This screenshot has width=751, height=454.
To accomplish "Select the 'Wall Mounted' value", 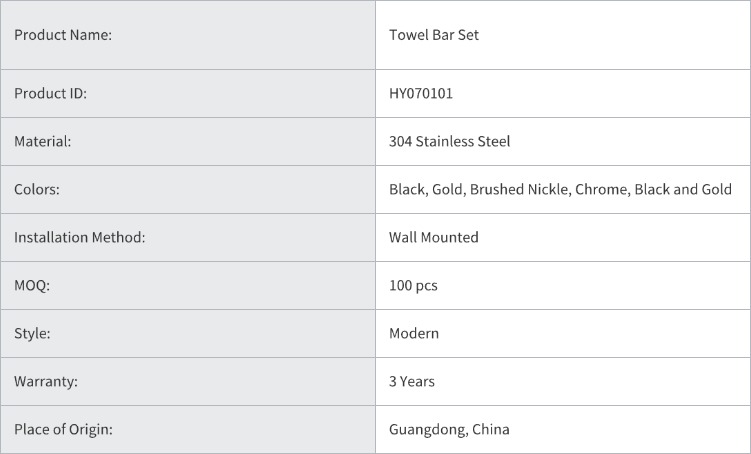I will (433, 237).
